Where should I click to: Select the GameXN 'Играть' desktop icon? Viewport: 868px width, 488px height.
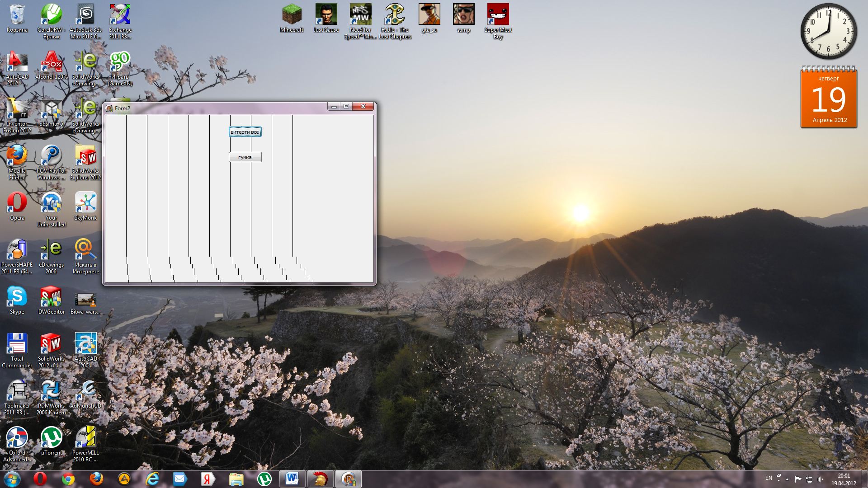pos(120,68)
